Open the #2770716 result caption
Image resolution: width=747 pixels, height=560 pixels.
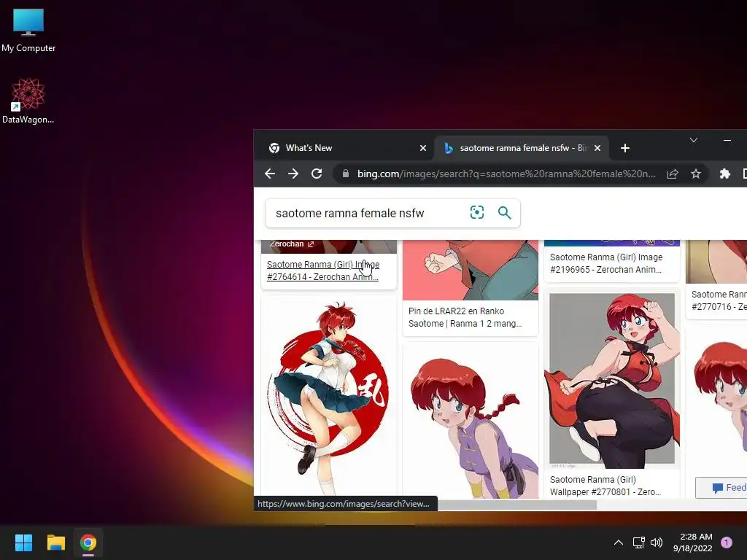719,300
